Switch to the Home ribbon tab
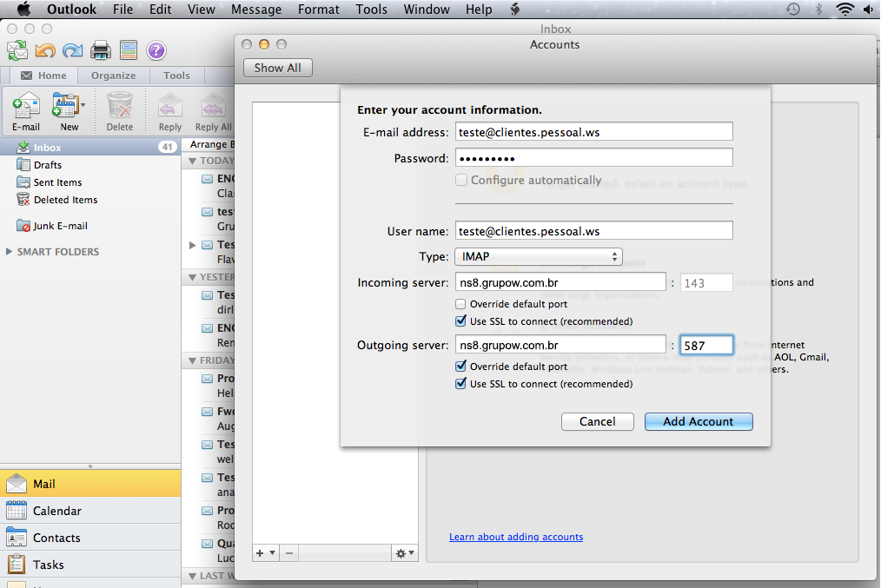Screen dimensions: 881x588 43,76
